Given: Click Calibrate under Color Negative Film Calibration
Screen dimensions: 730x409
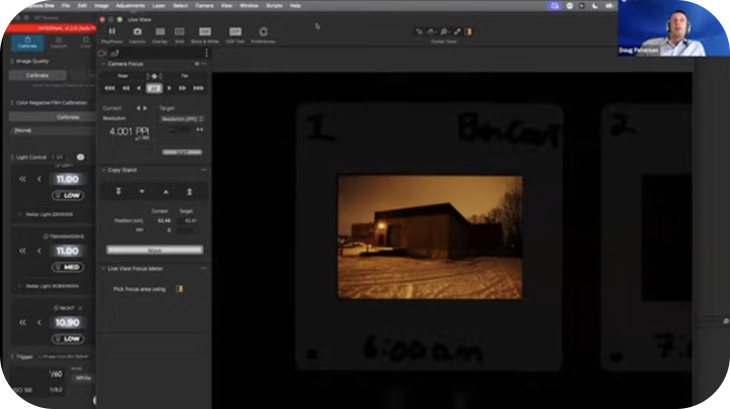Looking at the screenshot, I should [x=68, y=117].
